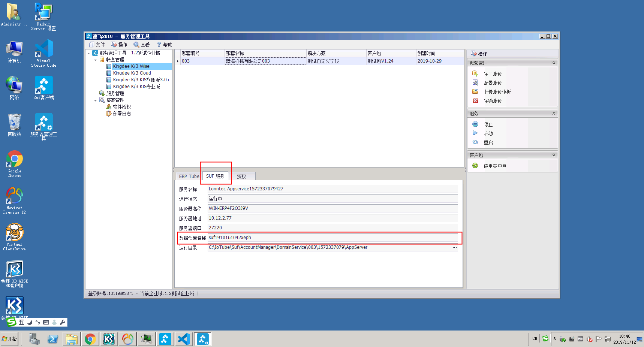Viewport: 644px width, 347px height.
Task: Click the 应用客户包 green check icon
Action: click(475, 166)
